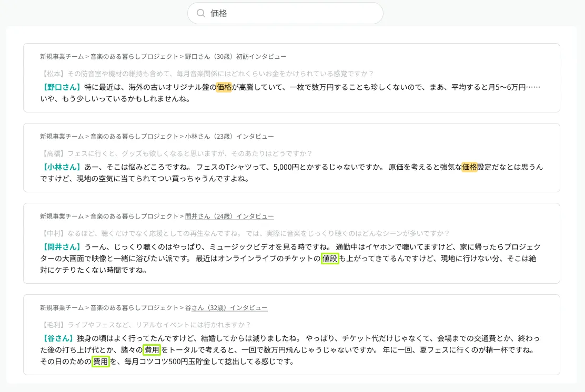
Task: Click the green-outlined 費用 after その日のための
Action: point(100,362)
